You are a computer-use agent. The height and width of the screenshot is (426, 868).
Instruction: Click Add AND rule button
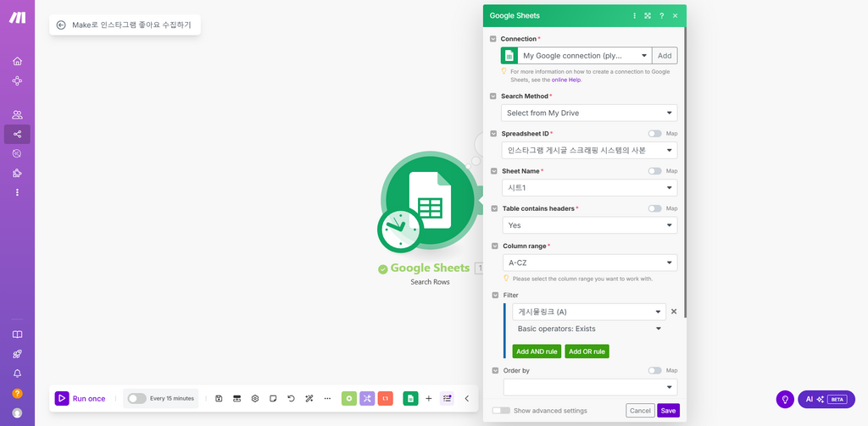click(x=537, y=351)
